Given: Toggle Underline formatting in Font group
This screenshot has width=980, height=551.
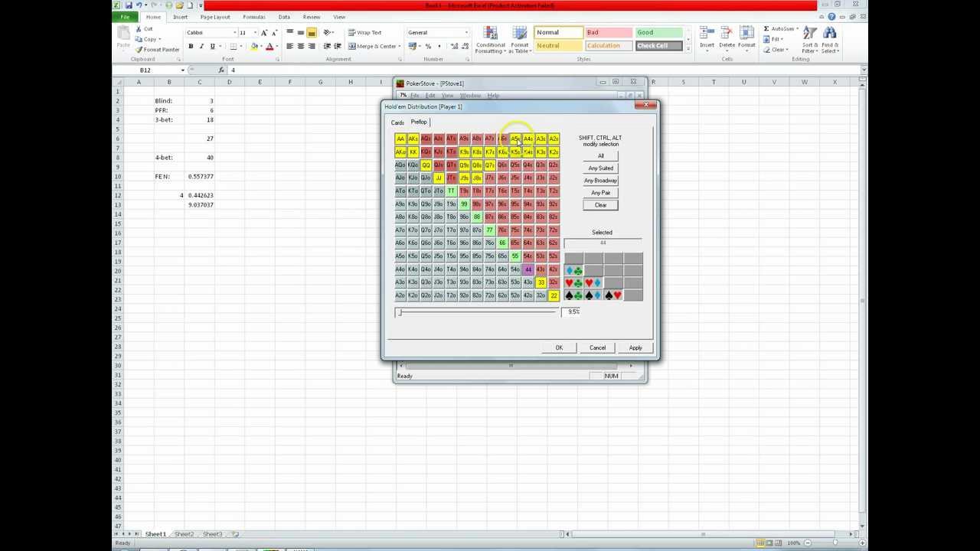Looking at the screenshot, I should click(x=212, y=47).
